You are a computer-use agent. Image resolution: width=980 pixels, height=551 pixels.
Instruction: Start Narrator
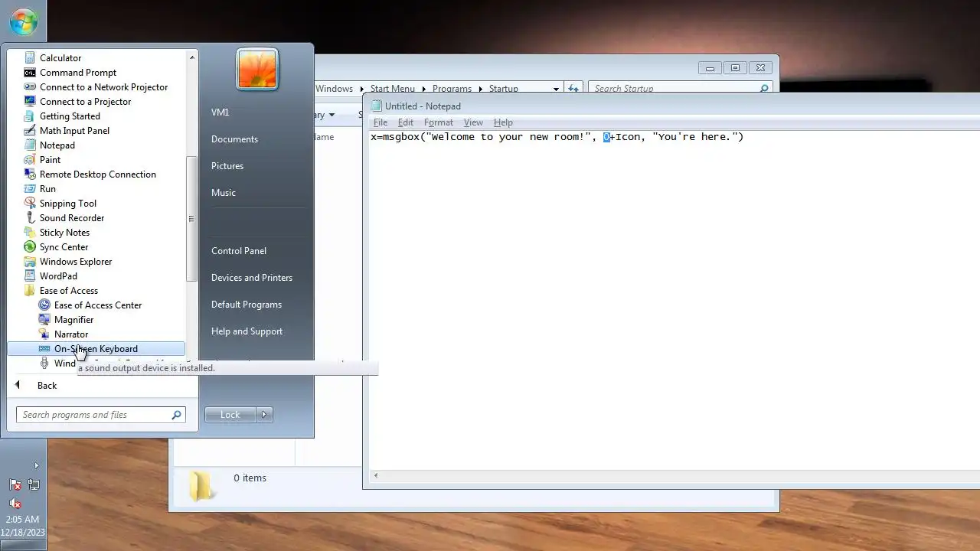(71, 334)
